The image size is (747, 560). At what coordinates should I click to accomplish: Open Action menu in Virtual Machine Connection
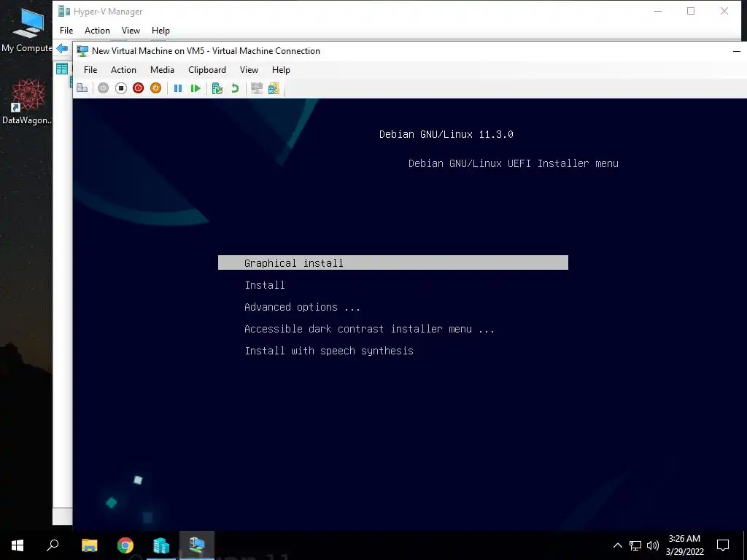coord(123,69)
